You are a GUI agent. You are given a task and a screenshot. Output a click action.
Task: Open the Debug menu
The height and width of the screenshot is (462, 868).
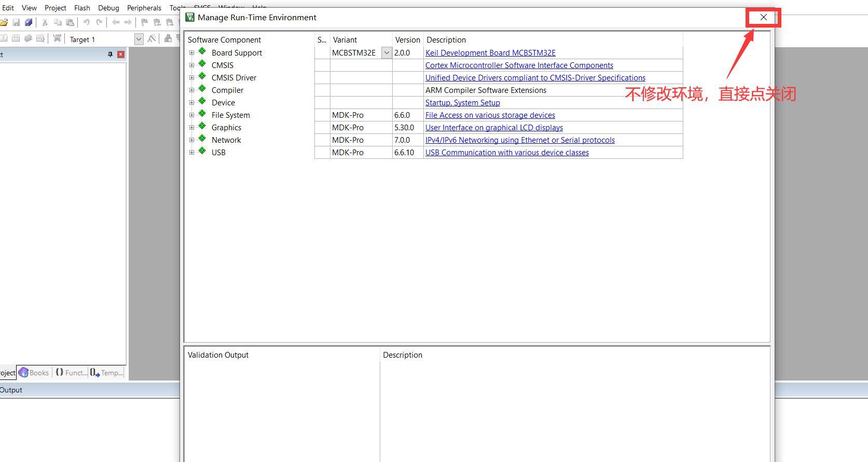(x=108, y=8)
